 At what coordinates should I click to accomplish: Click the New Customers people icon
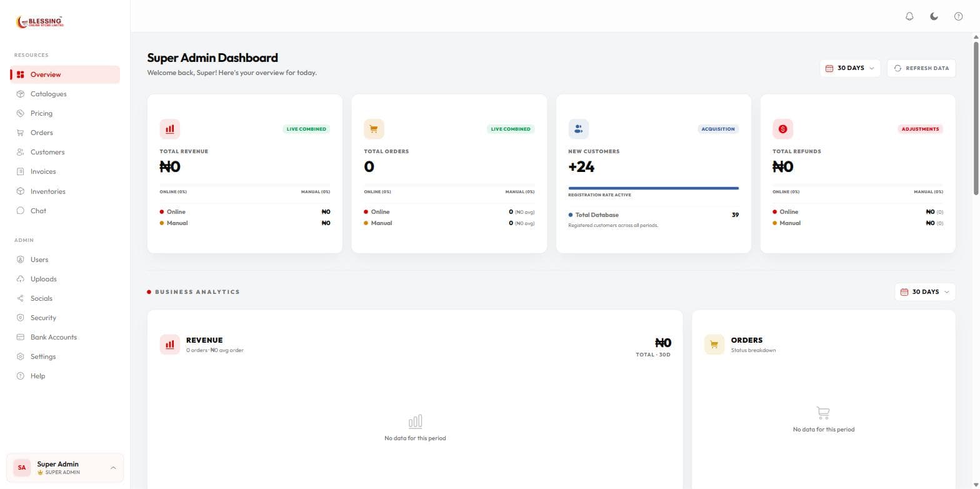[x=578, y=129]
